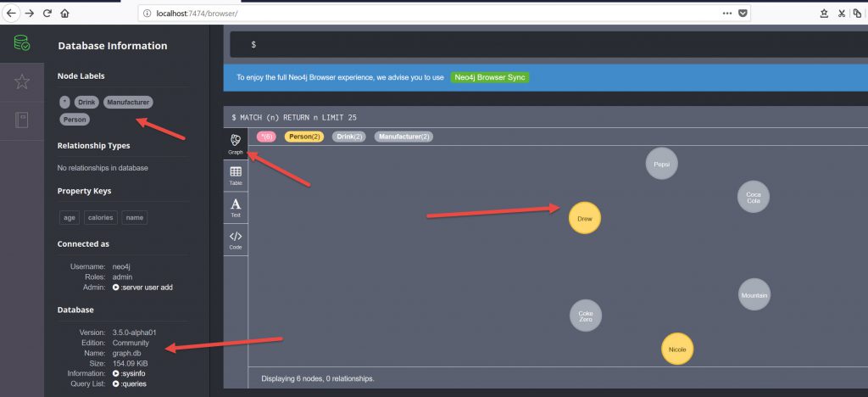Screen dimensions: 868x397
Task: Switch result to Table view
Action: click(236, 176)
